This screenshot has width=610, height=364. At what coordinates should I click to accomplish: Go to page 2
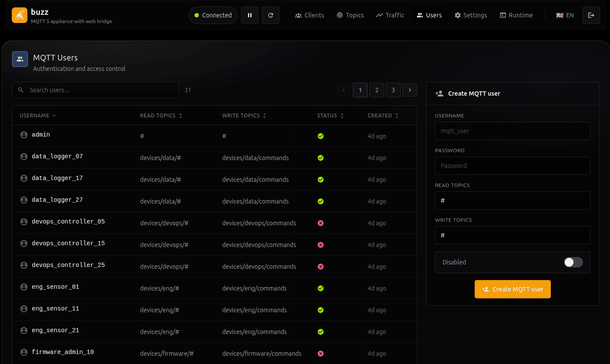point(377,90)
